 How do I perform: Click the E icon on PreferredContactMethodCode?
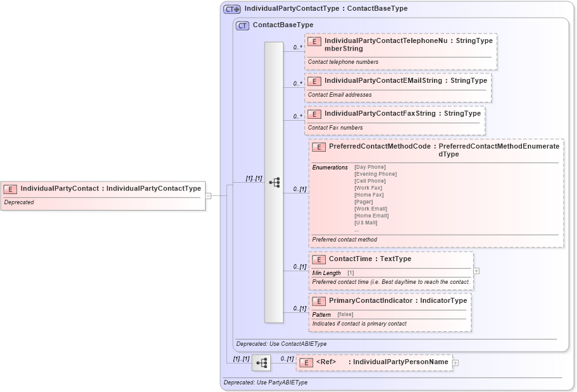click(x=318, y=147)
